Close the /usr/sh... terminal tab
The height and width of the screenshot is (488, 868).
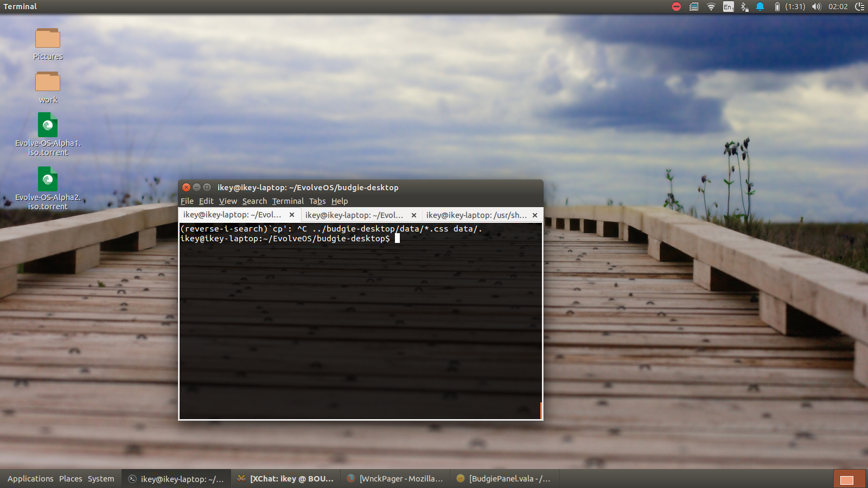tap(535, 215)
